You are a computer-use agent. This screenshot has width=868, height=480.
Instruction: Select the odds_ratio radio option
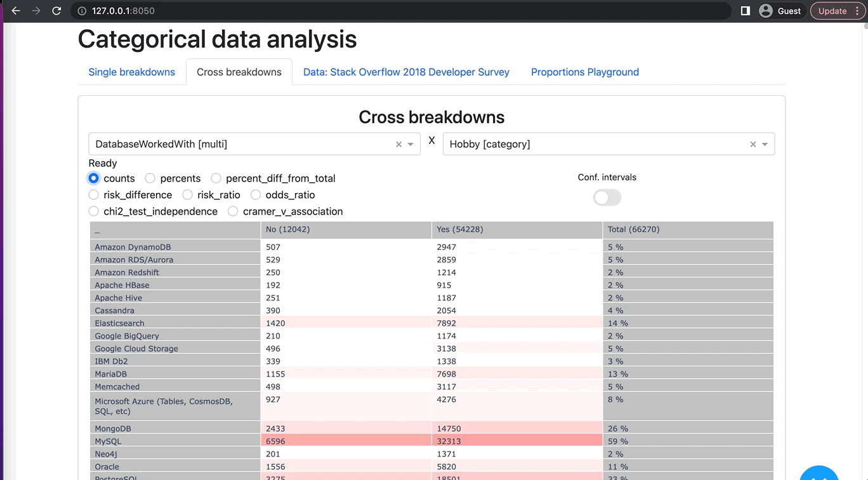pyautogui.click(x=256, y=195)
